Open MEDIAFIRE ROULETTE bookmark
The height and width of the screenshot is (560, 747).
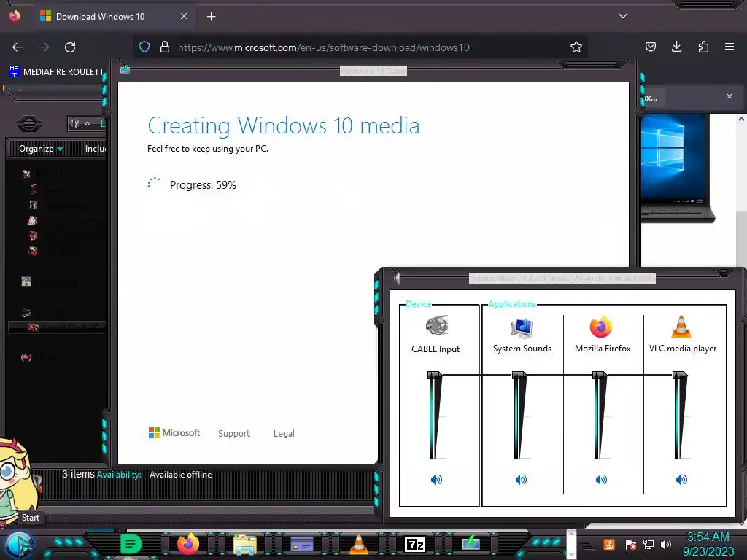pos(56,72)
